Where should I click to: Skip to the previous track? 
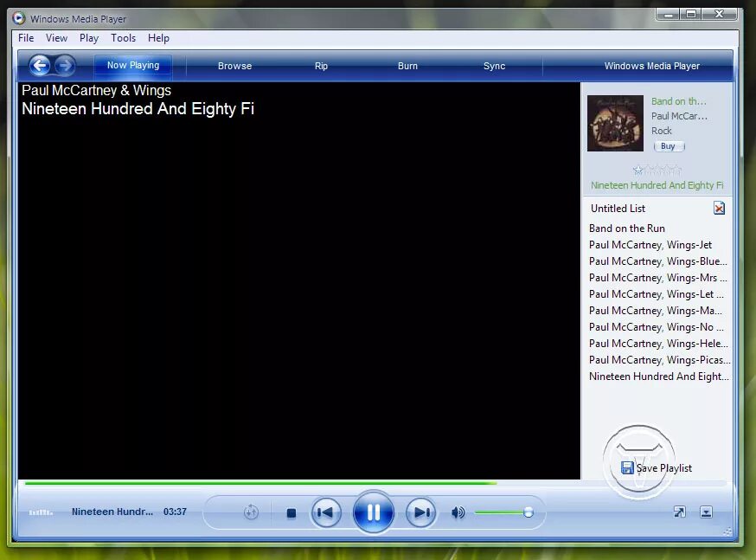[x=326, y=512]
